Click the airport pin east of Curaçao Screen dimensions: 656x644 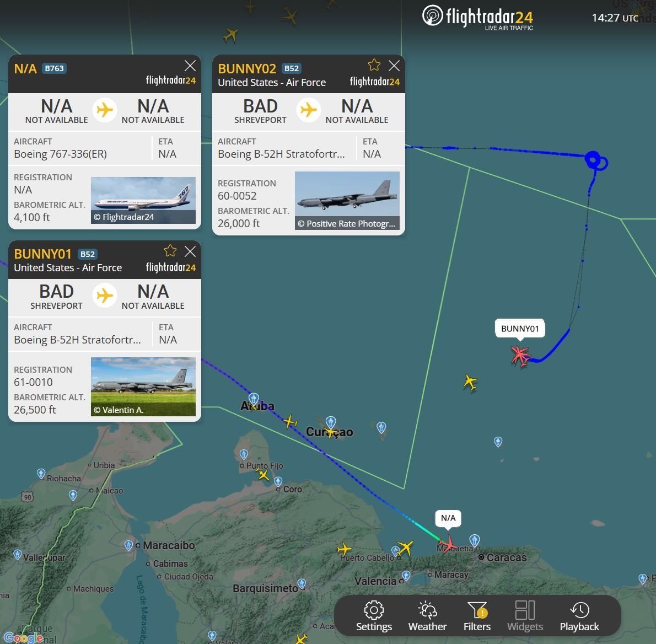[381, 427]
